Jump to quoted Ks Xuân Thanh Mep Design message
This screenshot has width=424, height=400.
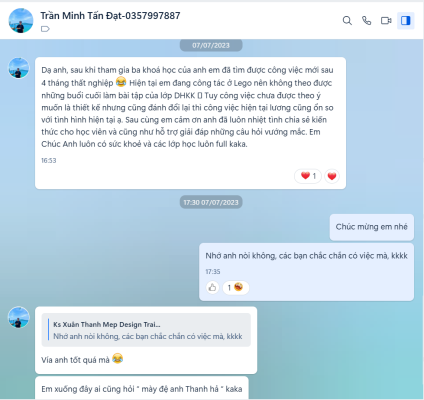(146, 330)
